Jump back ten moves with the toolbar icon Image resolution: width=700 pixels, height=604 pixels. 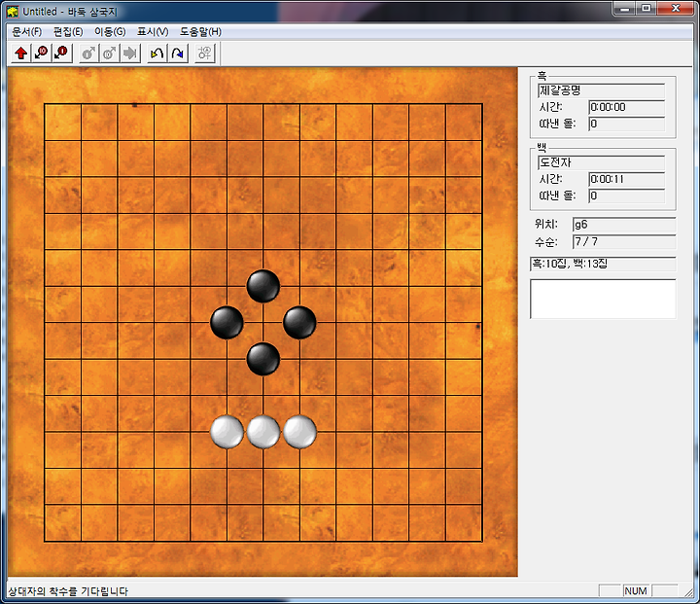tap(42, 53)
